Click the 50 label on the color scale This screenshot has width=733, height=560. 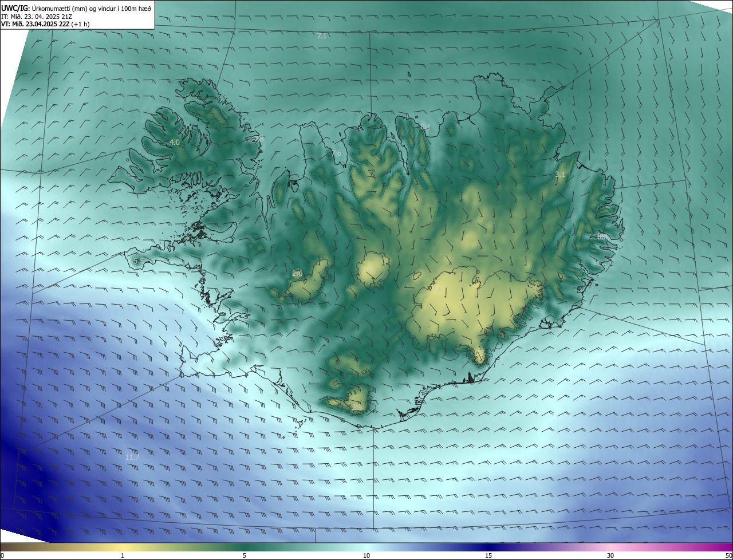pyautogui.click(x=728, y=555)
